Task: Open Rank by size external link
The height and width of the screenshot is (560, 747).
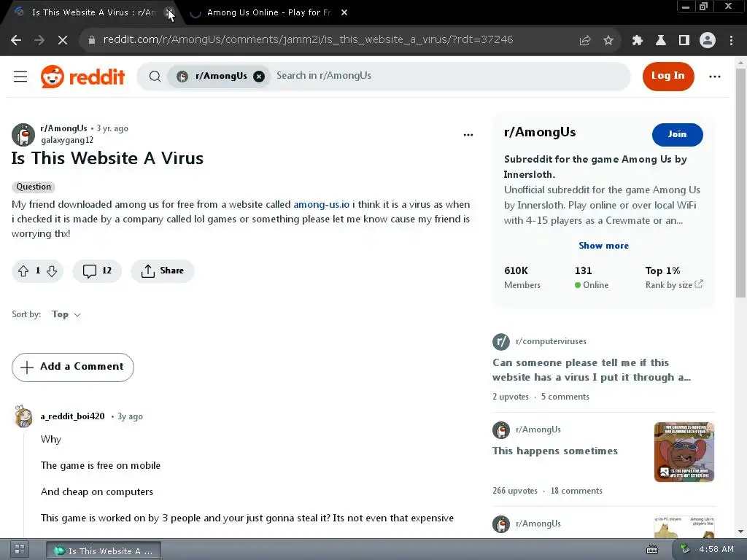Action: (x=673, y=285)
